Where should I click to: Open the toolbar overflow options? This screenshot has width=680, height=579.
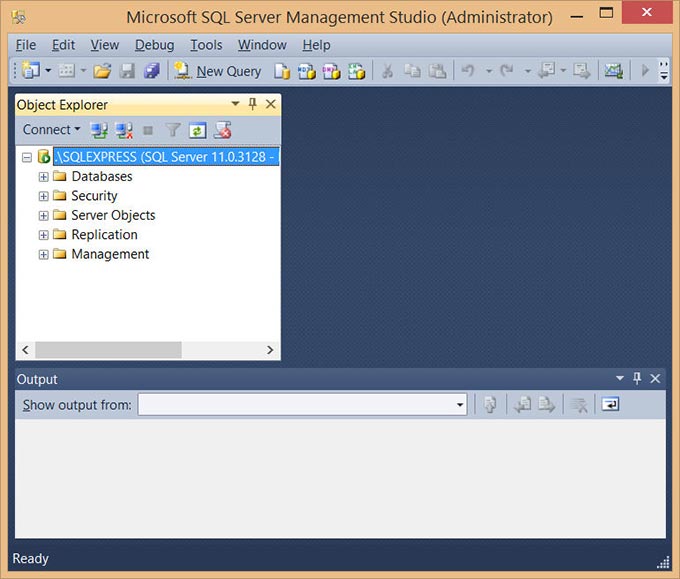pos(664,71)
